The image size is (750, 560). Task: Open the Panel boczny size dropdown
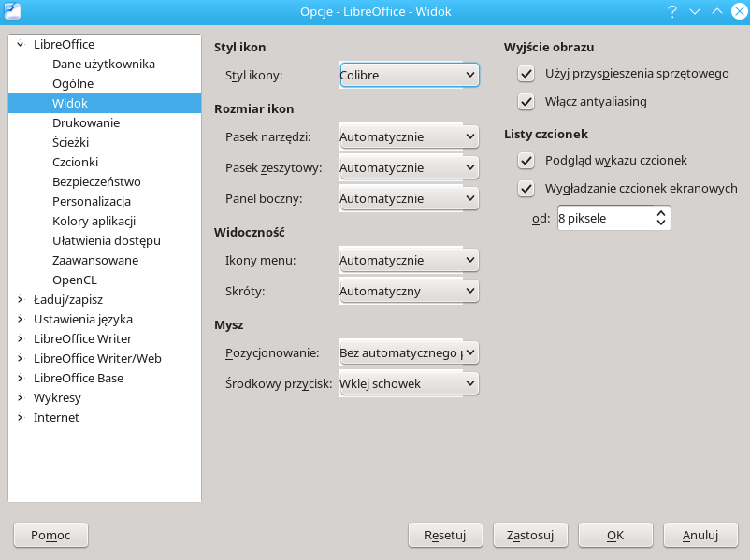(409, 198)
